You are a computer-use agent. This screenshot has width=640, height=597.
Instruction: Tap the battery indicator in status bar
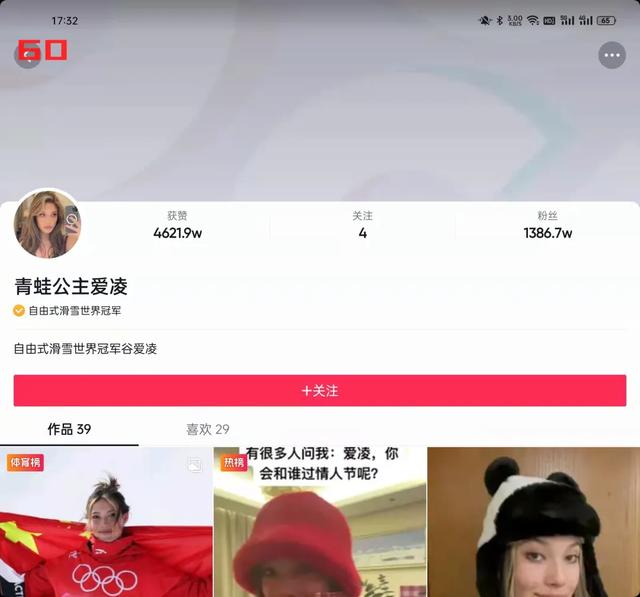coord(606,20)
